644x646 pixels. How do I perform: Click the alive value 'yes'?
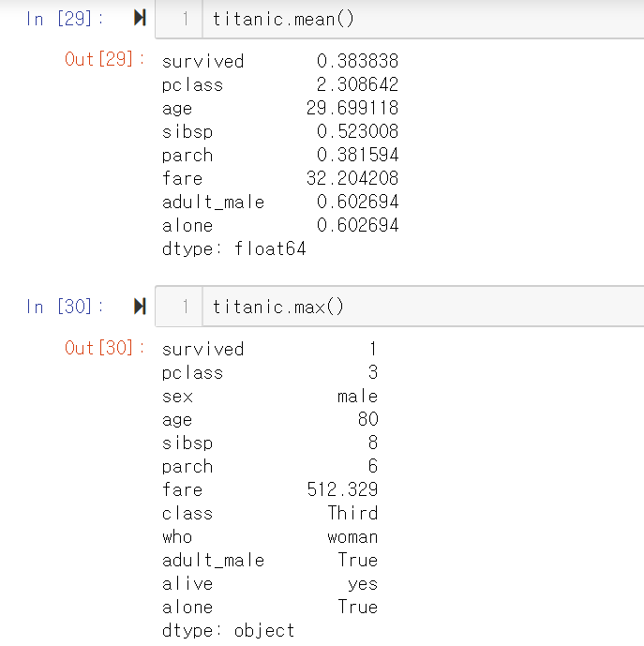(363, 584)
